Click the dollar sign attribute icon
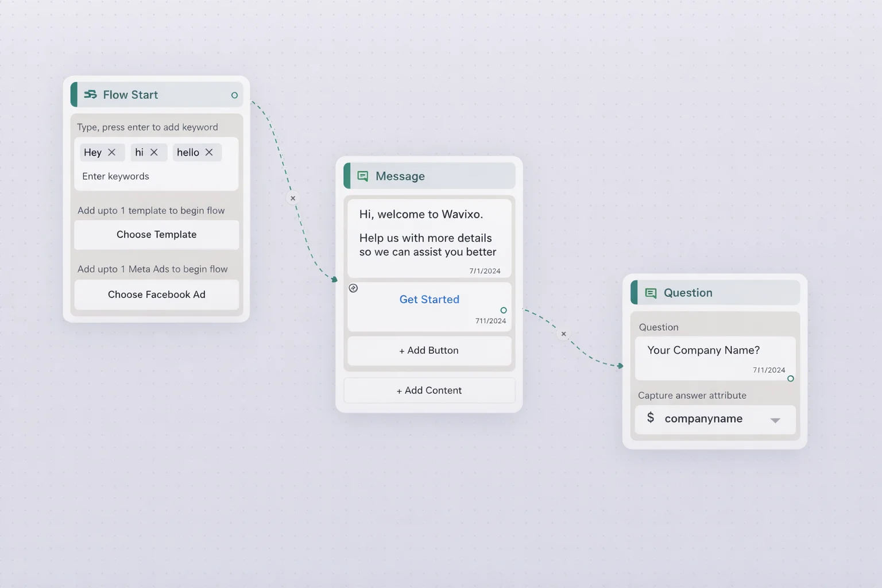Screen dimensions: 882x588 [x=651, y=417]
